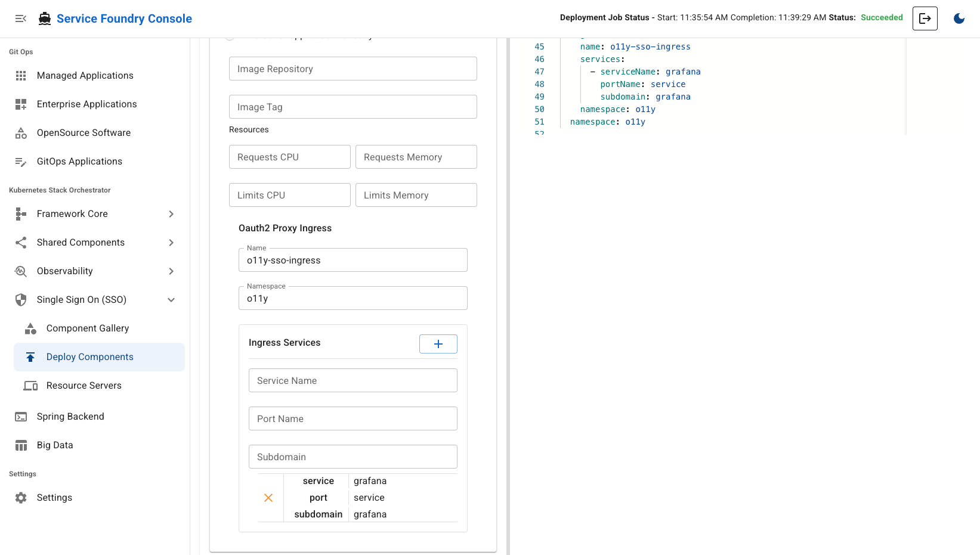
Task: Open GitOps Applications
Action: click(79, 162)
